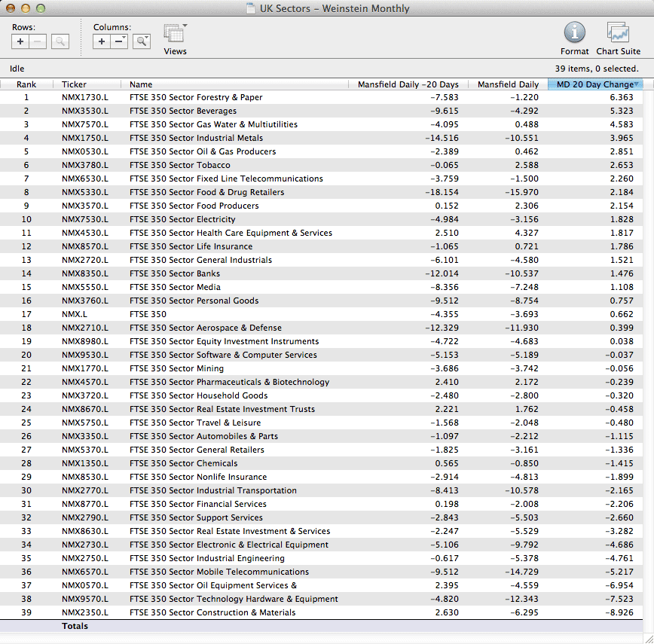Click the add row plus button
The image size is (654, 644).
tap(20, 41)
